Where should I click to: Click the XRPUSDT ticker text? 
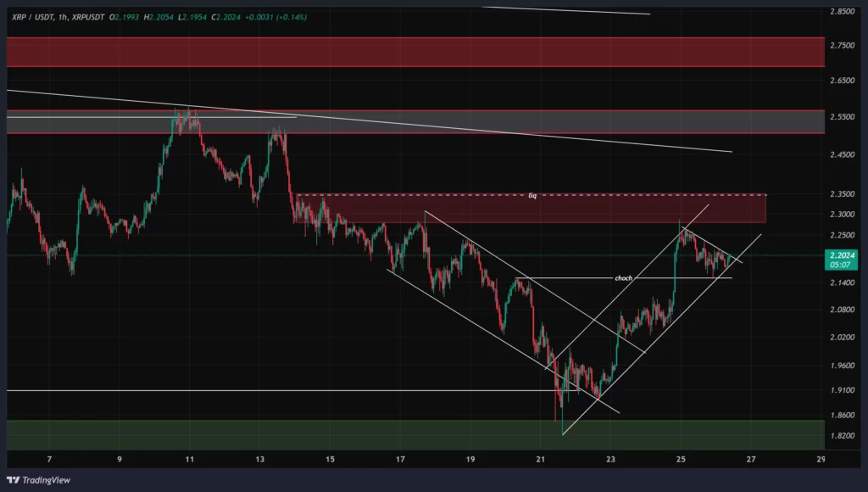click(87, 15)
